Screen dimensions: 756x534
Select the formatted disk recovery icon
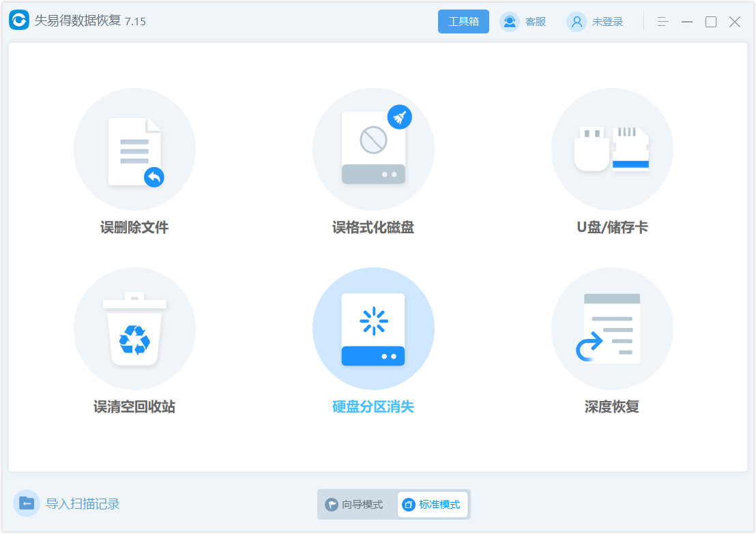pos(373,149)
